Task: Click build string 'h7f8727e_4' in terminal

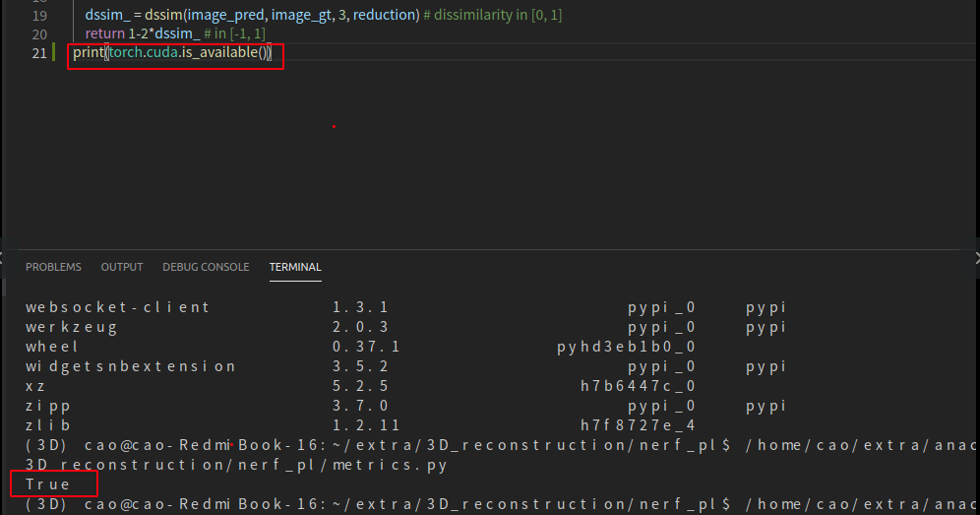Action: point(639,425)
